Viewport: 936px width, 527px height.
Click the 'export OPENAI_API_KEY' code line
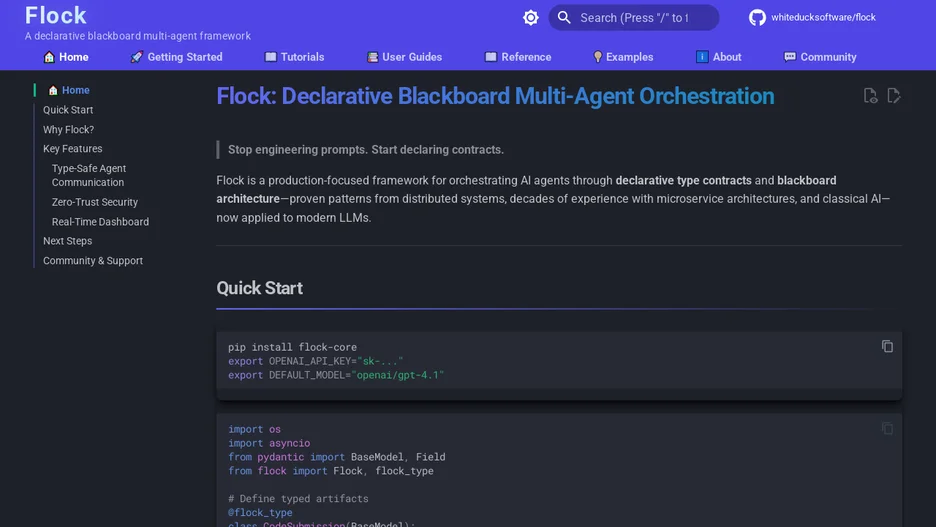[315, 361]
